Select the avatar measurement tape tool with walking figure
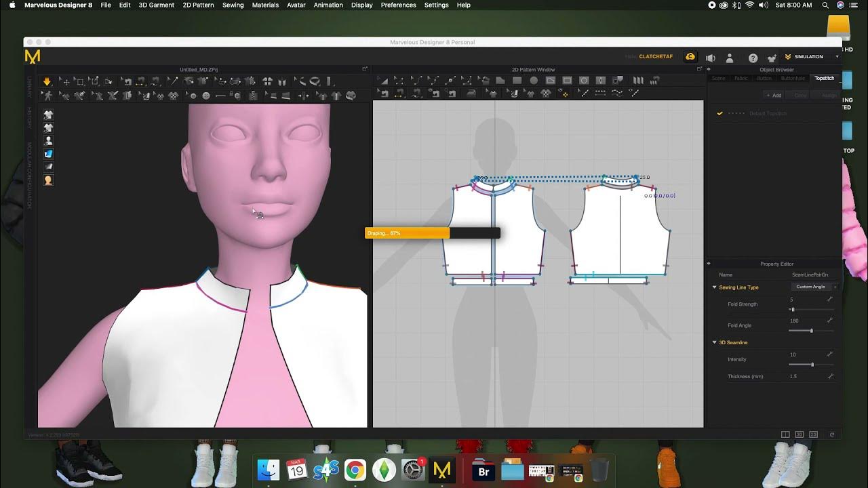The width and height of the screenshot is (868, 488). coord(47,96)
